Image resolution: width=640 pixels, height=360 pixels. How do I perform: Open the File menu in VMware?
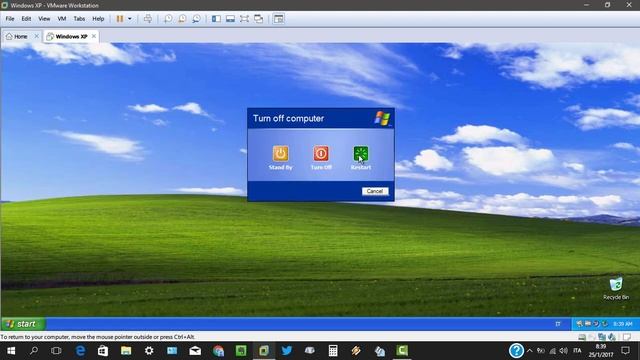click(x=10, y=19)
